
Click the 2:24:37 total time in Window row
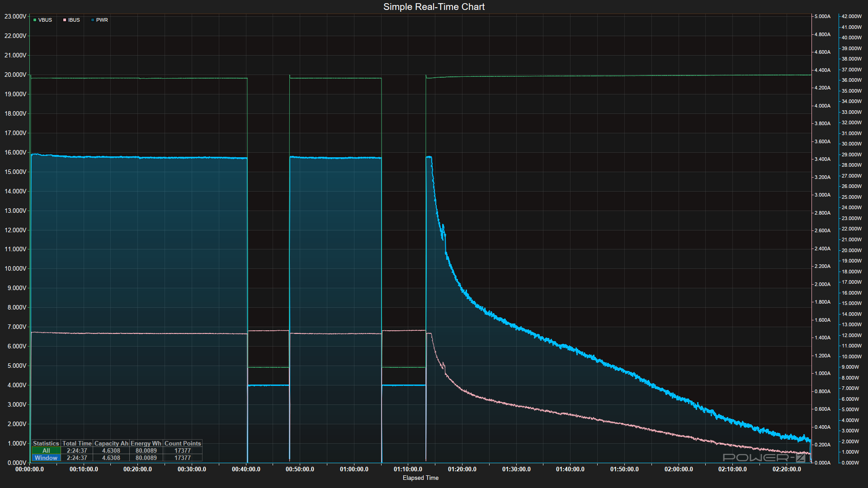77,458
